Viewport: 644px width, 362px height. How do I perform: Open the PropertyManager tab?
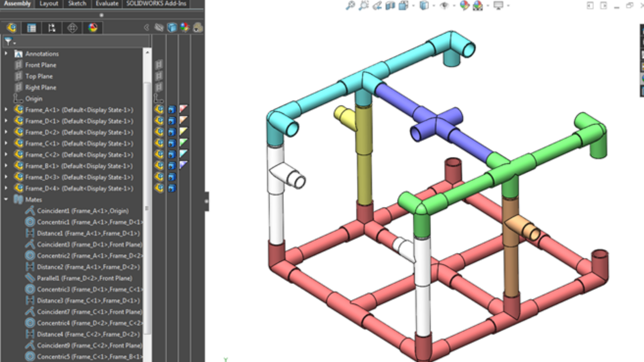point(31,28)
